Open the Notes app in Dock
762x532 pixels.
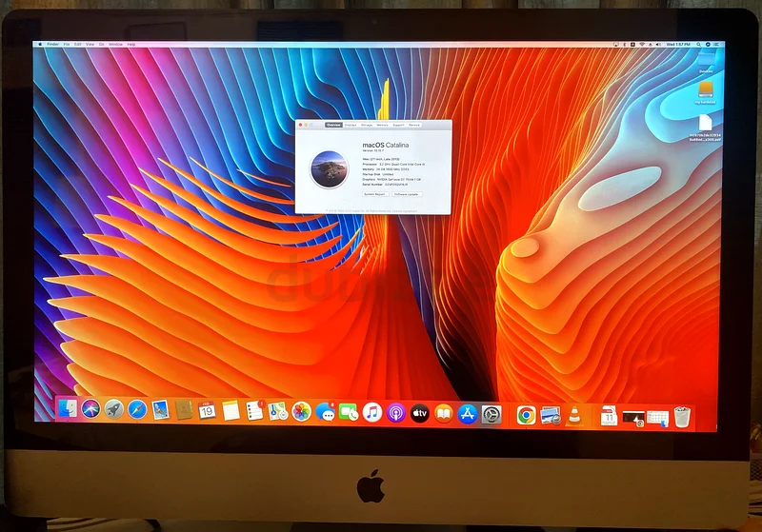coord(231,411)
